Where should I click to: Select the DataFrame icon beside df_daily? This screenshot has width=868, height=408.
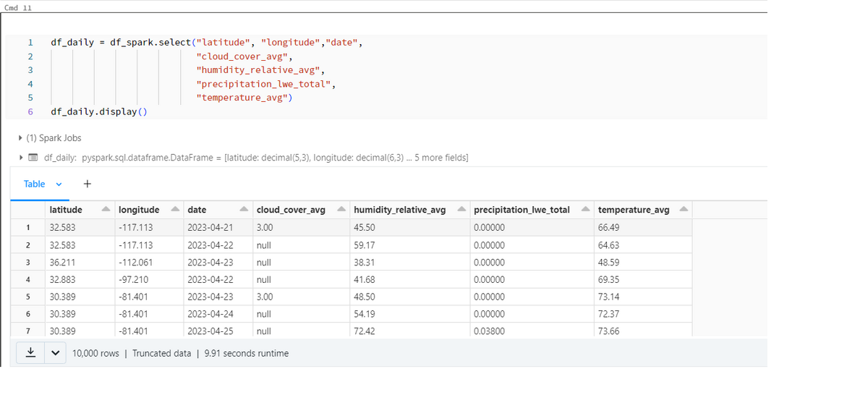[34, 157]
